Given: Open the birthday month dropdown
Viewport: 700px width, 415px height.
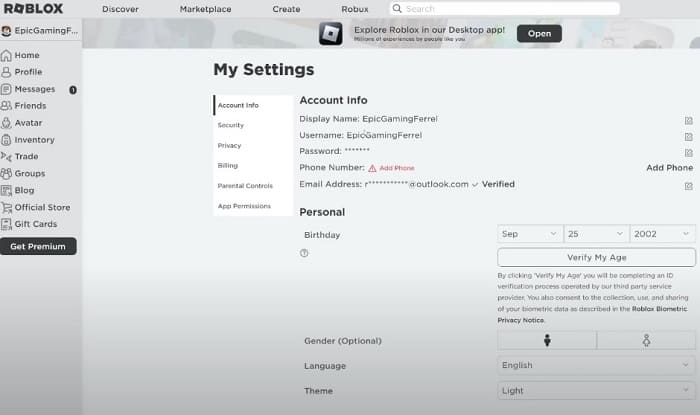Looking at the screenshot, I should click(x=530, y=234).
